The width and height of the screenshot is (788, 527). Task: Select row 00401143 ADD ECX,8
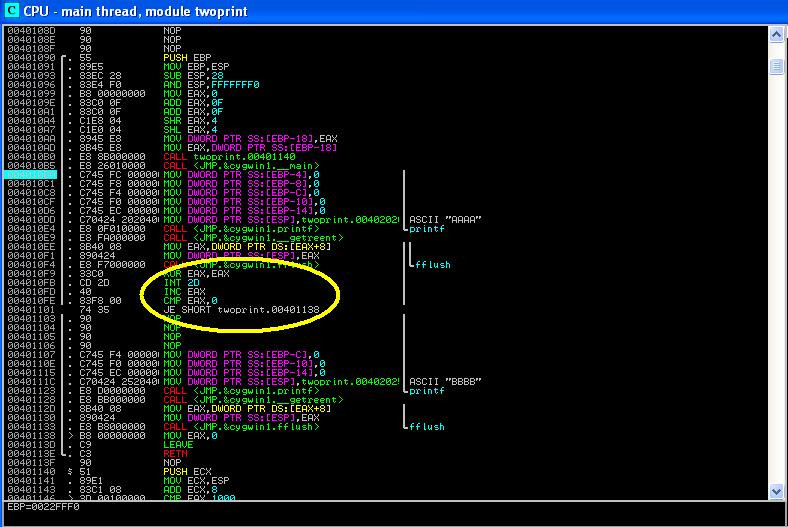pos(386,490)
